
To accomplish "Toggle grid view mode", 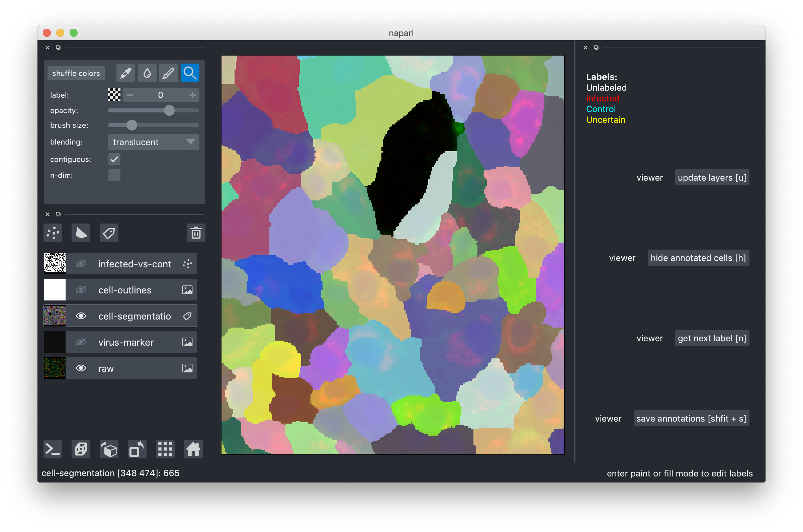I will [165, 449].
